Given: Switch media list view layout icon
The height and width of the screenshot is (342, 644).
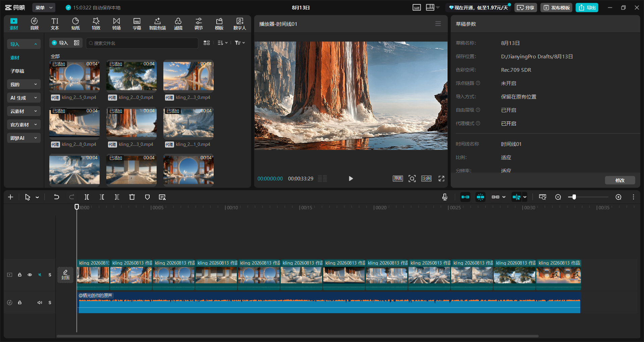Looking at the screenshot, I should 207,43.
